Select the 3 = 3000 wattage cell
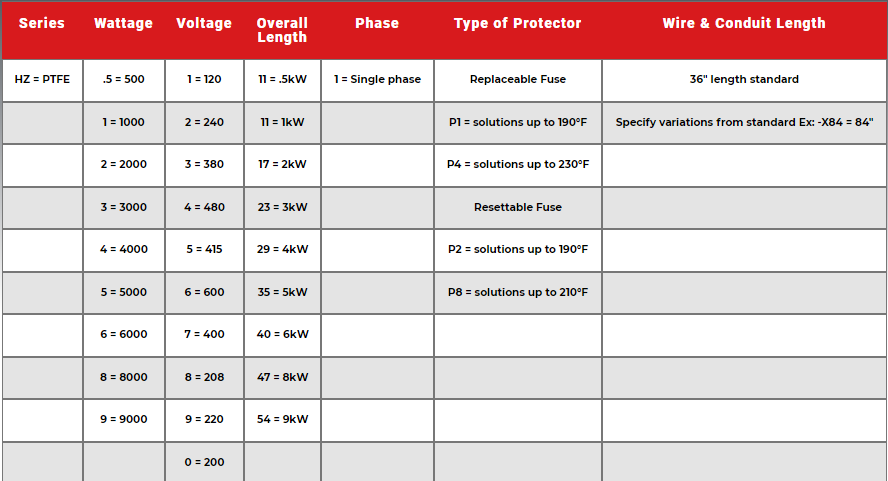Screen dimensions: 888x481 pyautogui.click(x=123, y=207)
